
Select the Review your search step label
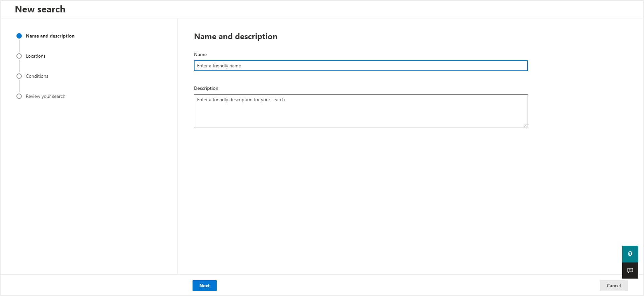tap(46, 96)
